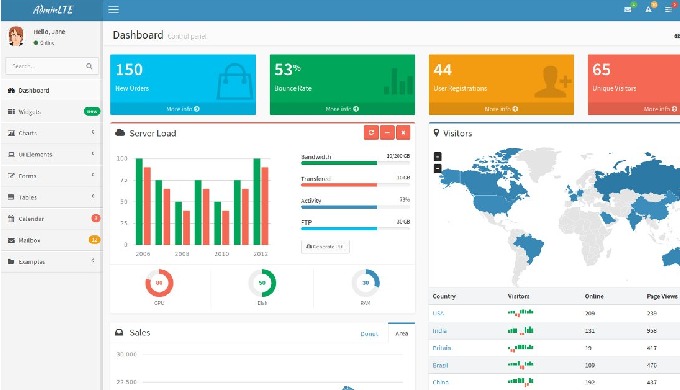Click the Dashboard gauge icon in sidebar

coord(11,90)
